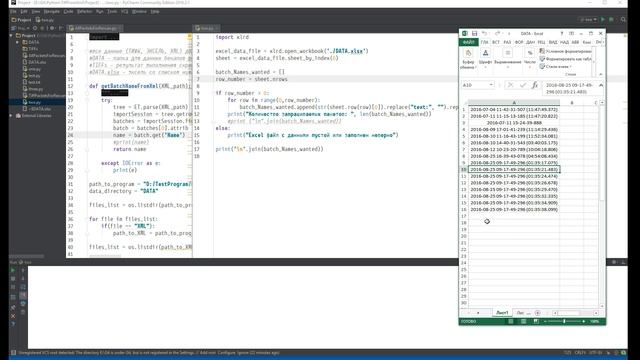Open the Excel Name Box dropdown arrow
Viewport: 640px width, 360px height.
[491, 85]
